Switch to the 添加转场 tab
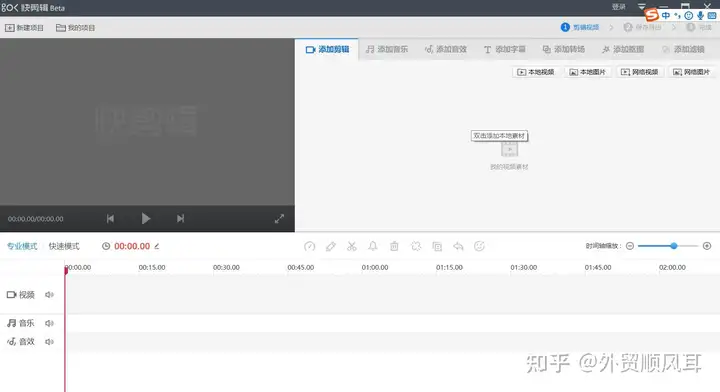The width and height of the screenshot is (720, 392). [x=563, y=50]
